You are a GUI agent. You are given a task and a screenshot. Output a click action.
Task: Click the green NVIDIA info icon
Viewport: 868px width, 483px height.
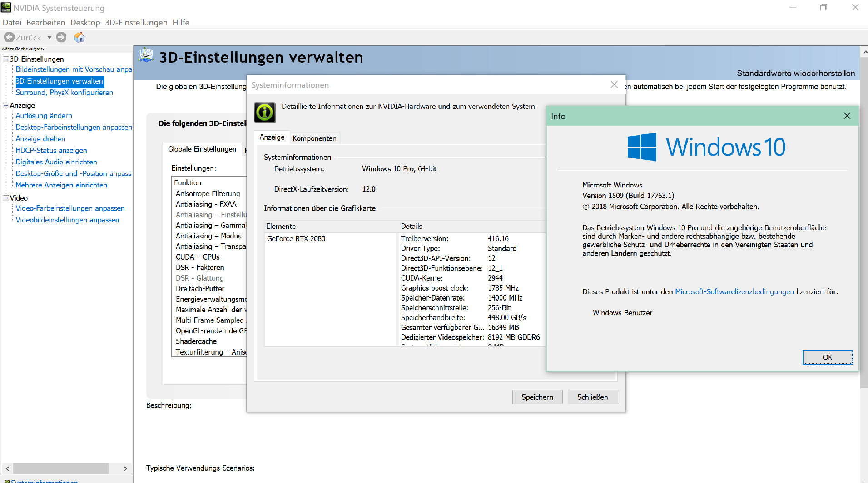[265, 113]
